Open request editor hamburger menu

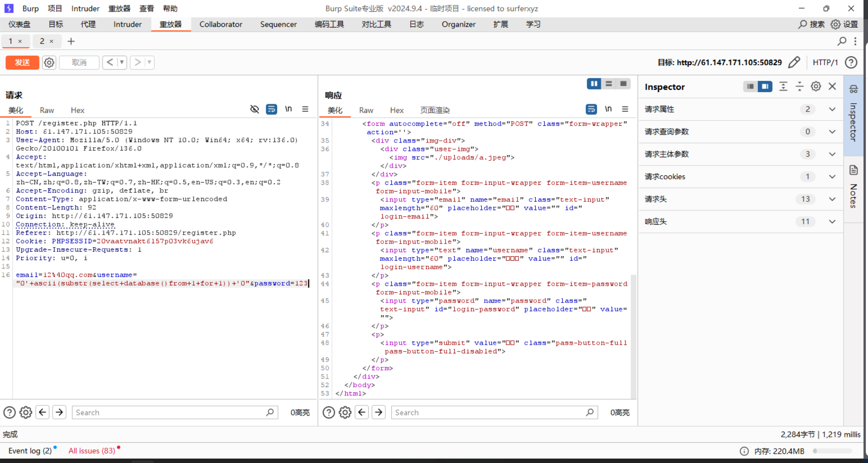(x=305, y=109)
